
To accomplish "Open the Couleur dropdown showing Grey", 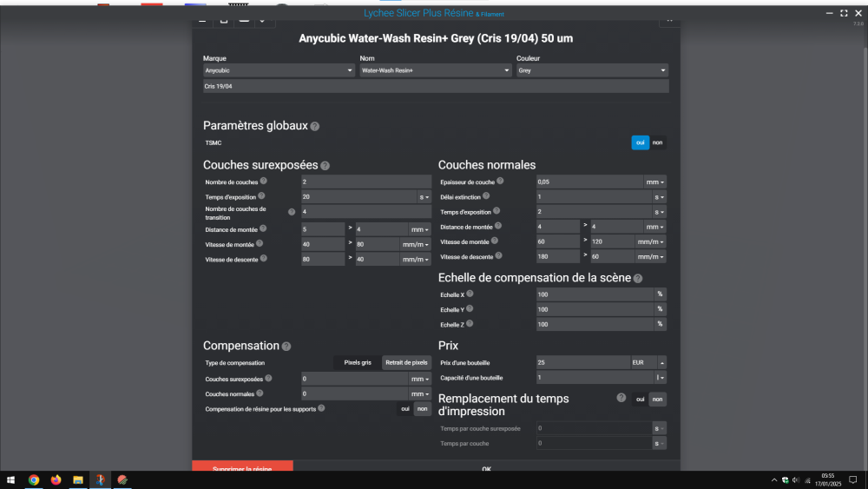I will (x=592, y=70).
